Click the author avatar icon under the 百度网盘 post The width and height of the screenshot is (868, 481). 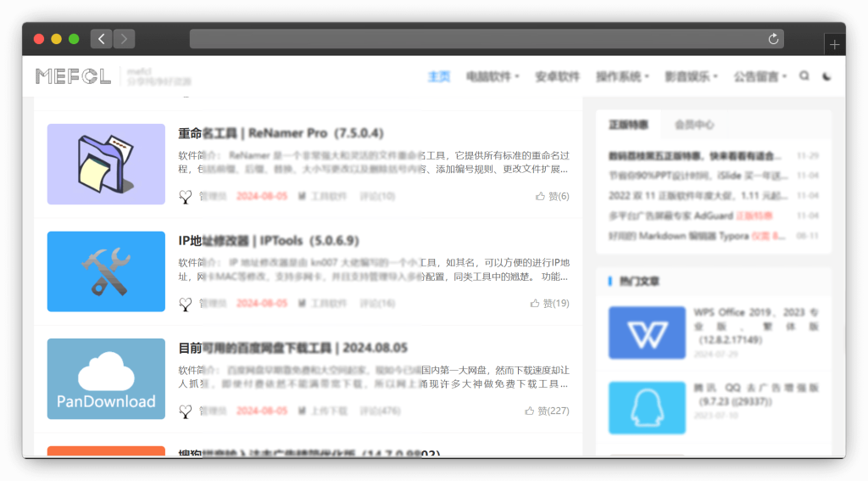(x=186, y=411)
